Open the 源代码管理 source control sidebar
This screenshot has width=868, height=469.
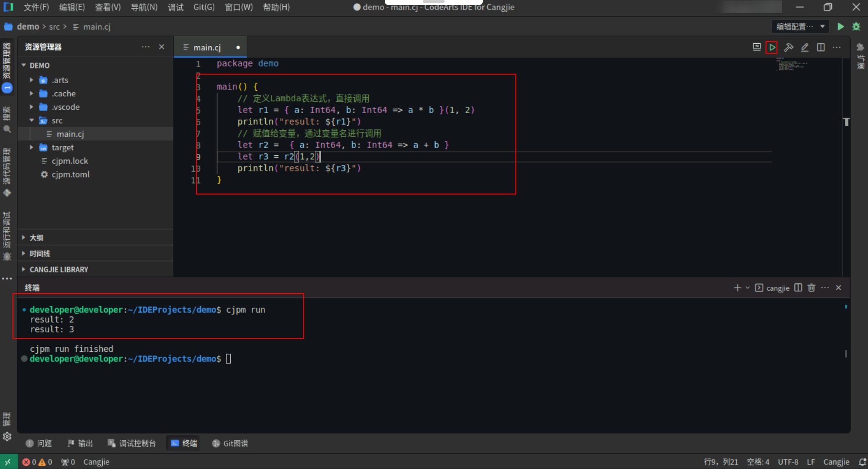tap(7, 173)
